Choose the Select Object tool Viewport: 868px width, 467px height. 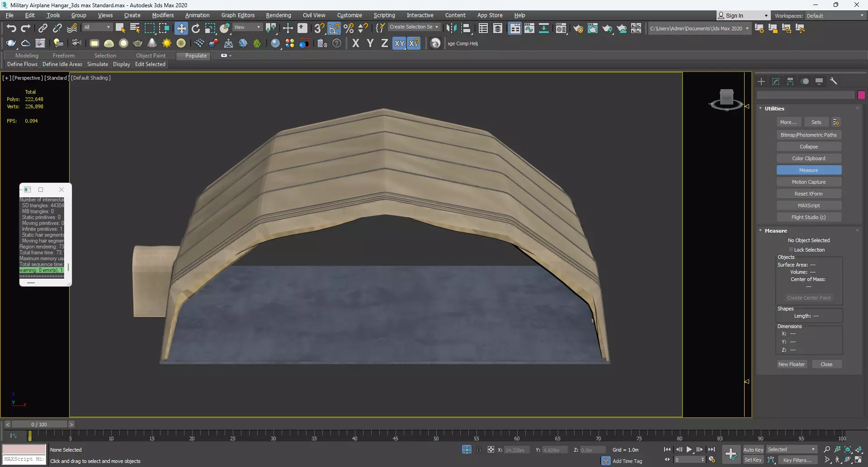[x=120, y=28]
